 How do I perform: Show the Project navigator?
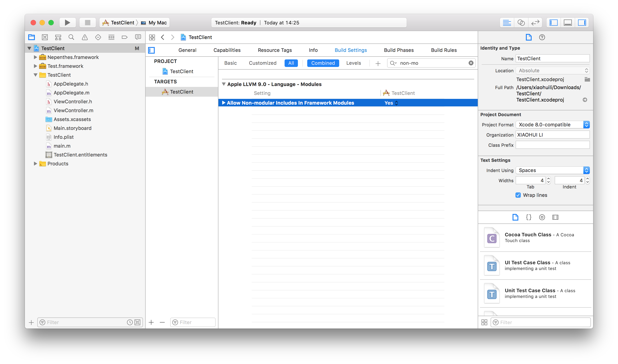32,37
